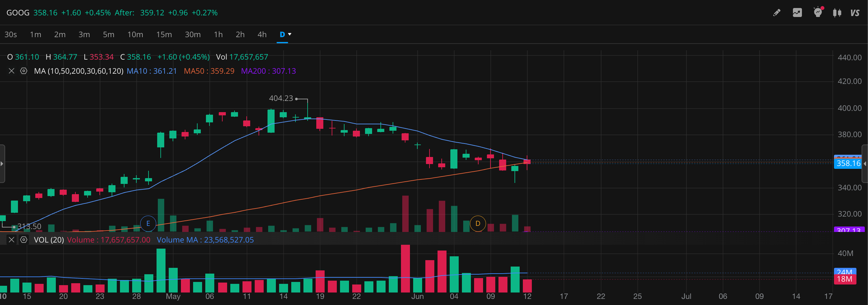Click the earnings E marker on chart
Image resolution: width=868 pixels, height=305 pixels.
pos(148,224)
